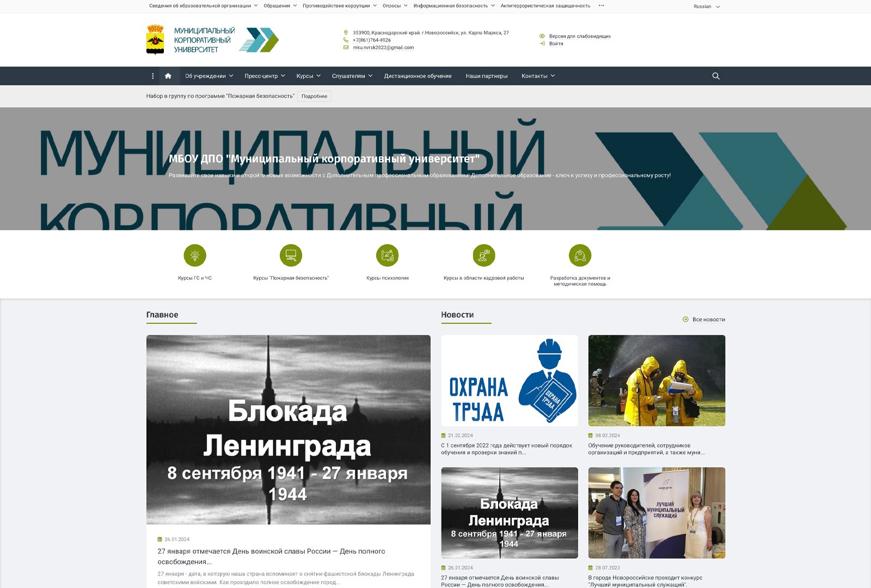The height and width of the screenshot is (588, 871).
Task: Click the Войти login link
Action: click(x=556, y=44)
